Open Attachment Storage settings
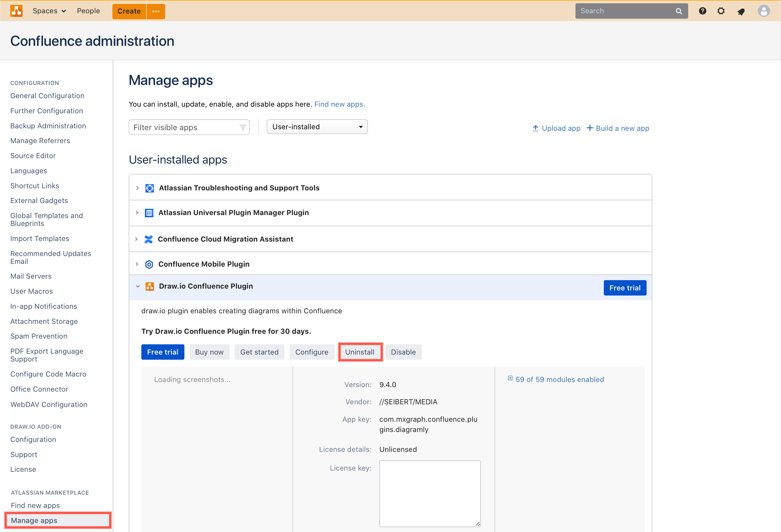The height and width of the screenshot is (532, 781). click(44, 322)
